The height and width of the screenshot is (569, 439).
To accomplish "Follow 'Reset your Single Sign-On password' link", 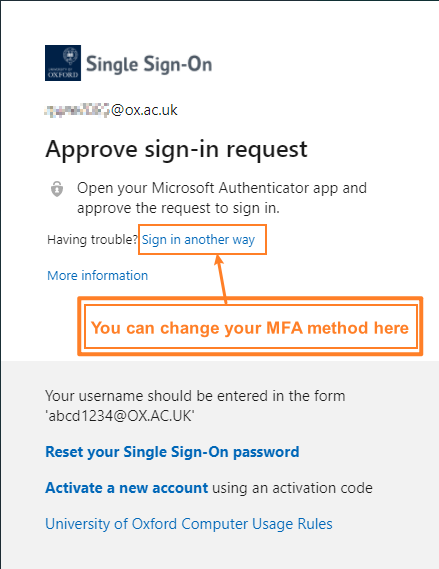I will [172, 452].
